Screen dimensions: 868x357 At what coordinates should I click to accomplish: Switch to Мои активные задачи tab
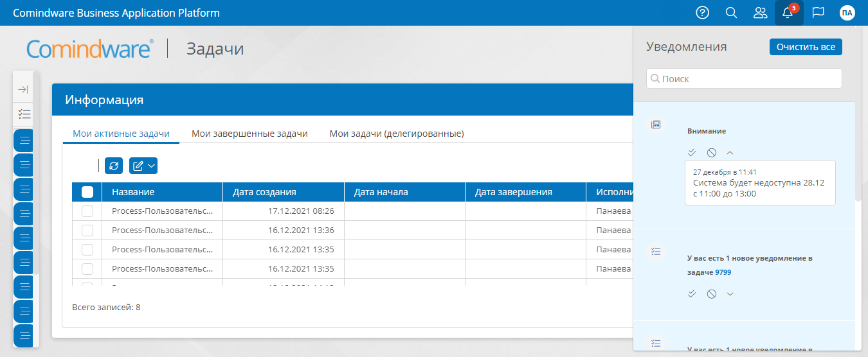pos(121,134)
